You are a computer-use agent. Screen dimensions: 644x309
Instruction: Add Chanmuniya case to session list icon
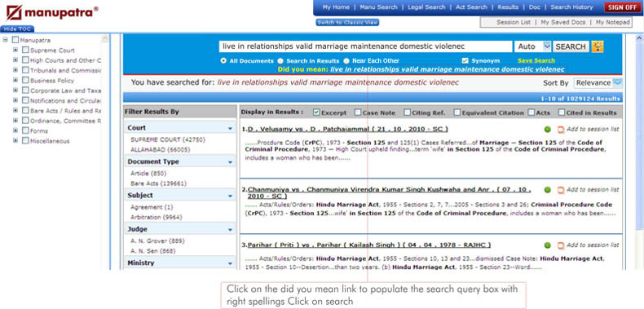tap(561, 190)
